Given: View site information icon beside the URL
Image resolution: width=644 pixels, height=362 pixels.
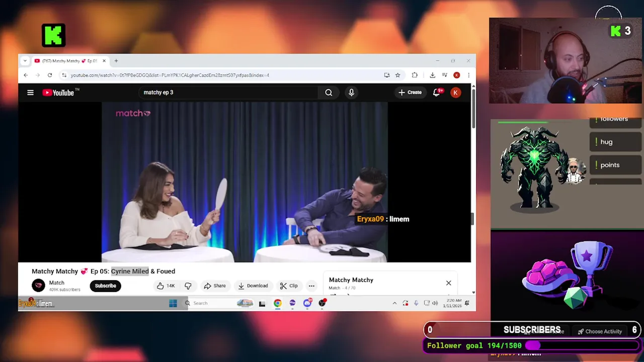Looking at the screenshot, I should click(64, 75).
